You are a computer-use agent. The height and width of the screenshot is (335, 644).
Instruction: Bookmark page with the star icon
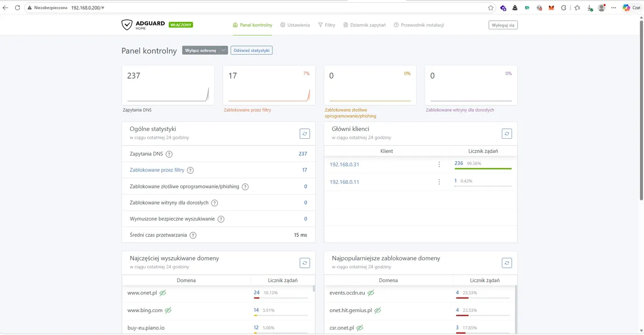pyautogui.click(x=491, y=8)
